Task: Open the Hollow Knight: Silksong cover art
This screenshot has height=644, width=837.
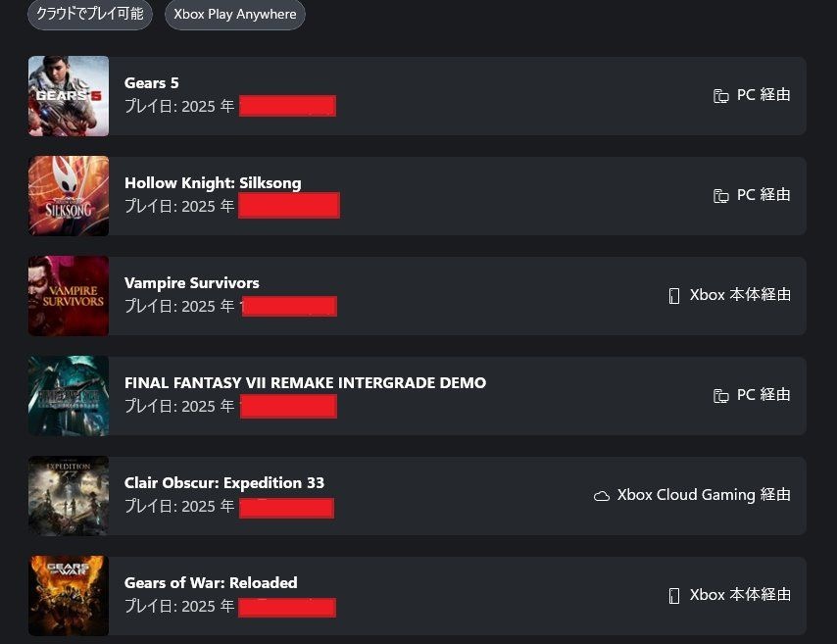Action: (x=69, y=196)
